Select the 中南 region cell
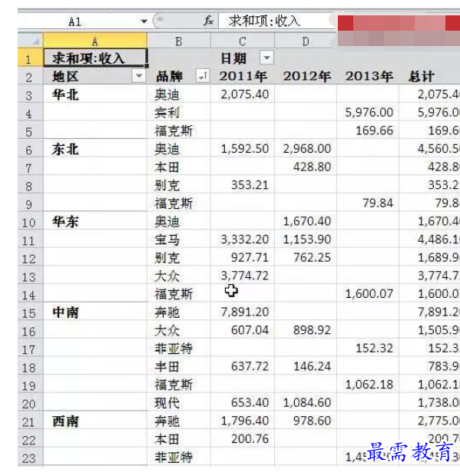Screen dimensions: 460x476 coord(95,312)
